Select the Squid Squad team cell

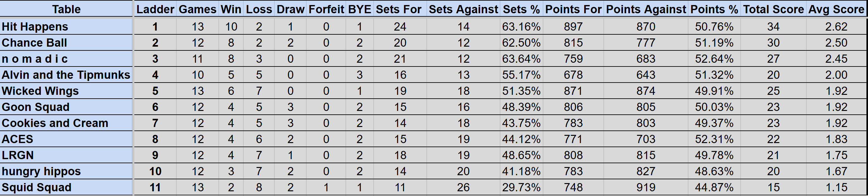tap(36, 187)
